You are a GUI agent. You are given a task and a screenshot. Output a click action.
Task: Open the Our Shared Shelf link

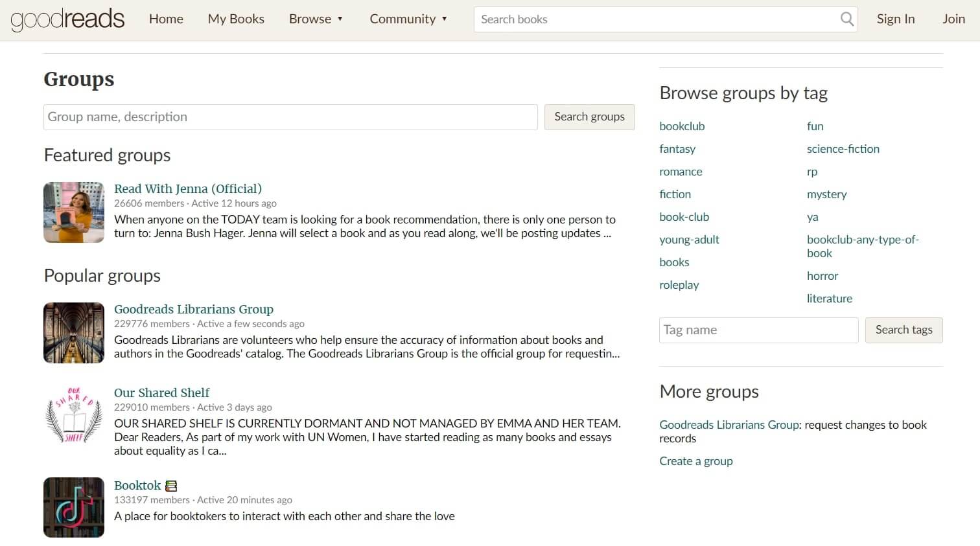click(162, 392)
